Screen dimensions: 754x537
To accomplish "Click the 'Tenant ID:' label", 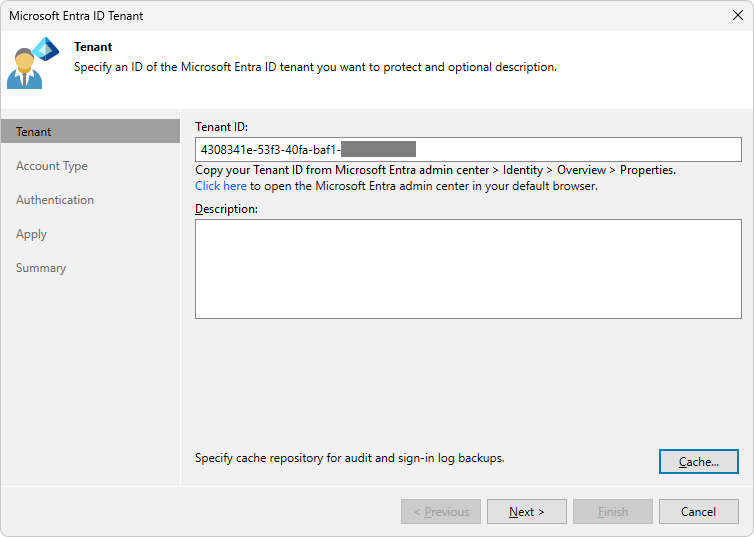I will point(221,127).
